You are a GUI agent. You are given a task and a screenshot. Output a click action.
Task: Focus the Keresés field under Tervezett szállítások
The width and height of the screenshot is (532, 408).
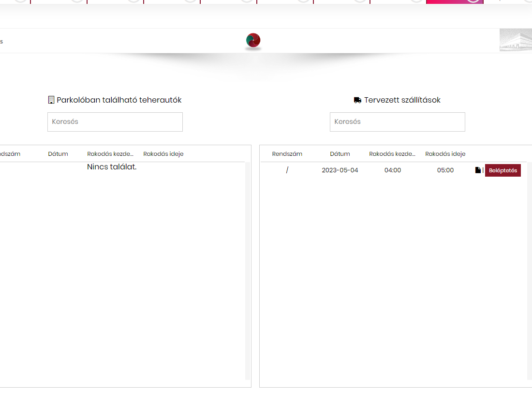click(397, 122)
